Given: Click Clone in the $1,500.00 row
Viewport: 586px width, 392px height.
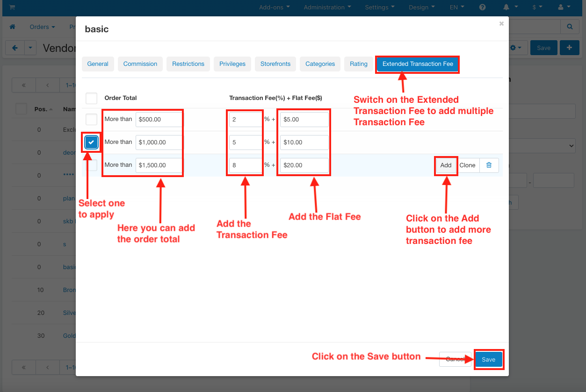Looking at the screenshot, I should [467, 165].
